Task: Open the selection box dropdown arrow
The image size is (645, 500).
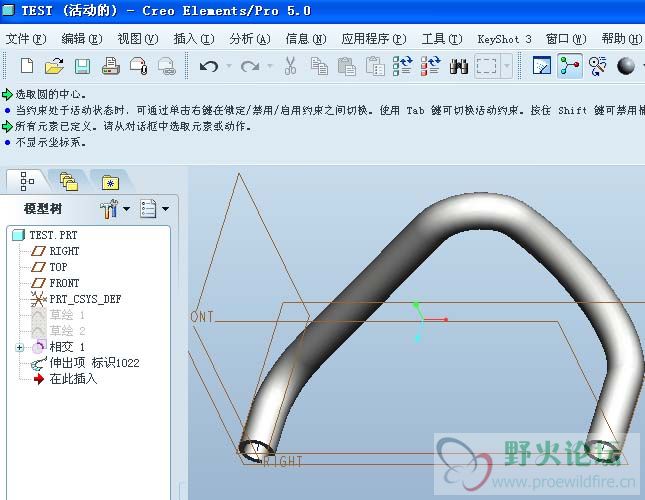Action: point(507,65)
